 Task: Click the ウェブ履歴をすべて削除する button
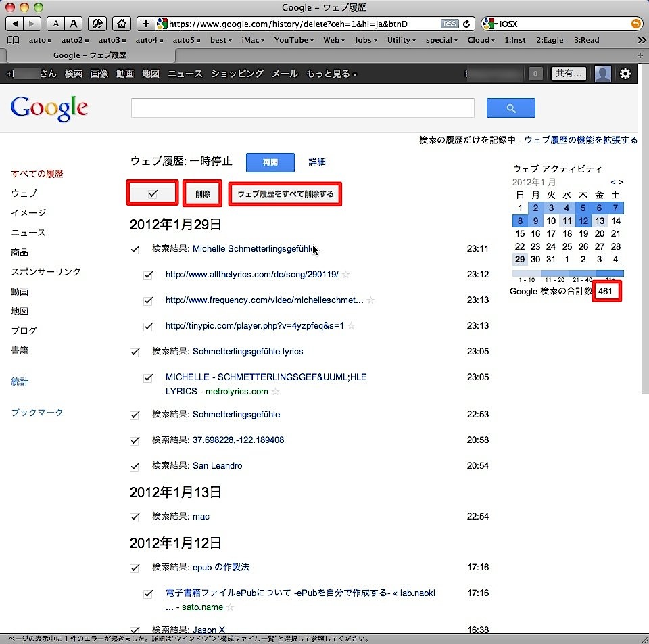pyautogui.click(x=285, y=194)
